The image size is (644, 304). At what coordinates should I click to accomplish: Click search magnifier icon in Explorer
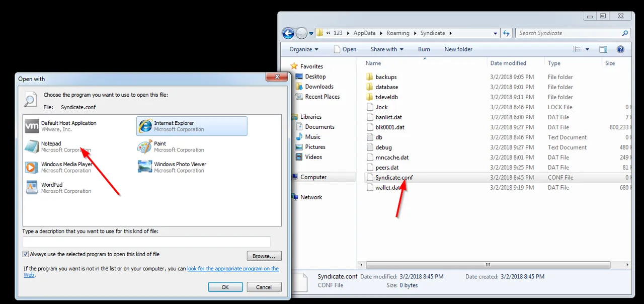(625, 33)
